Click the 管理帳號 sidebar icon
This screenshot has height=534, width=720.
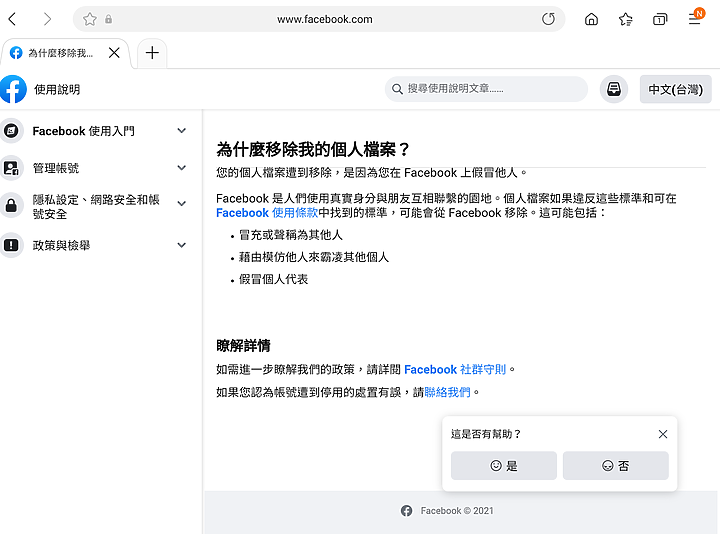[11, 168]
